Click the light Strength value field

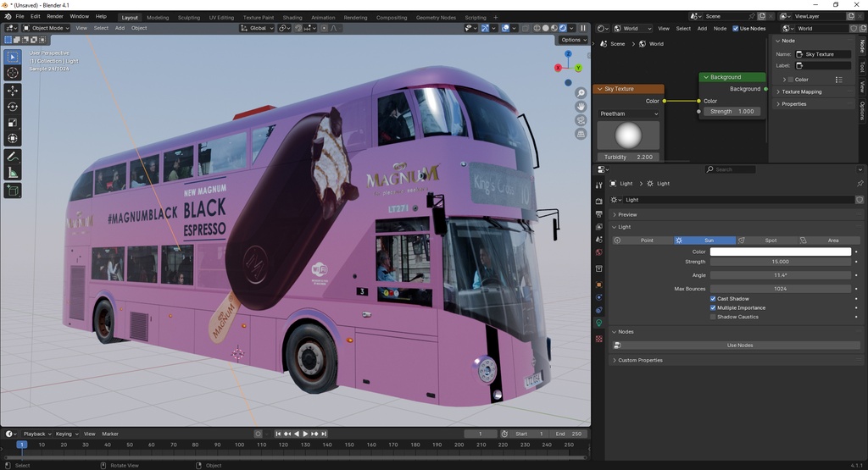tap(780, 262)
